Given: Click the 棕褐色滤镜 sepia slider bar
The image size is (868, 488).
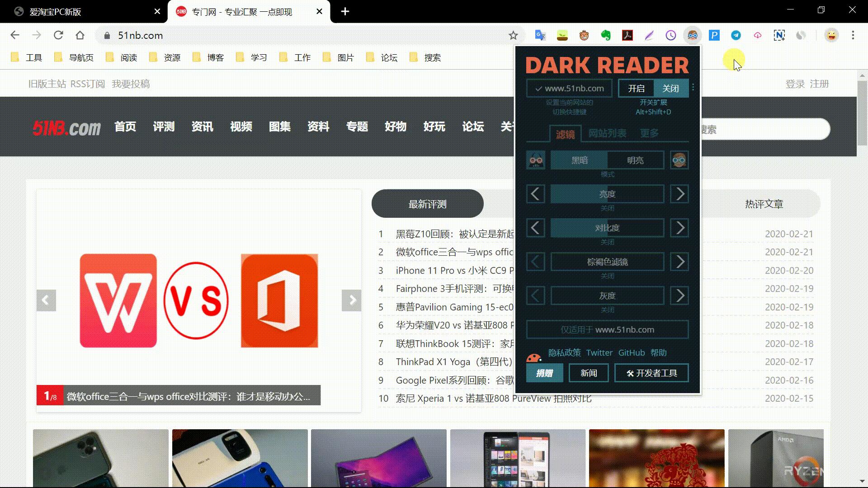Looking at the screenshot, I should [607, 262].
